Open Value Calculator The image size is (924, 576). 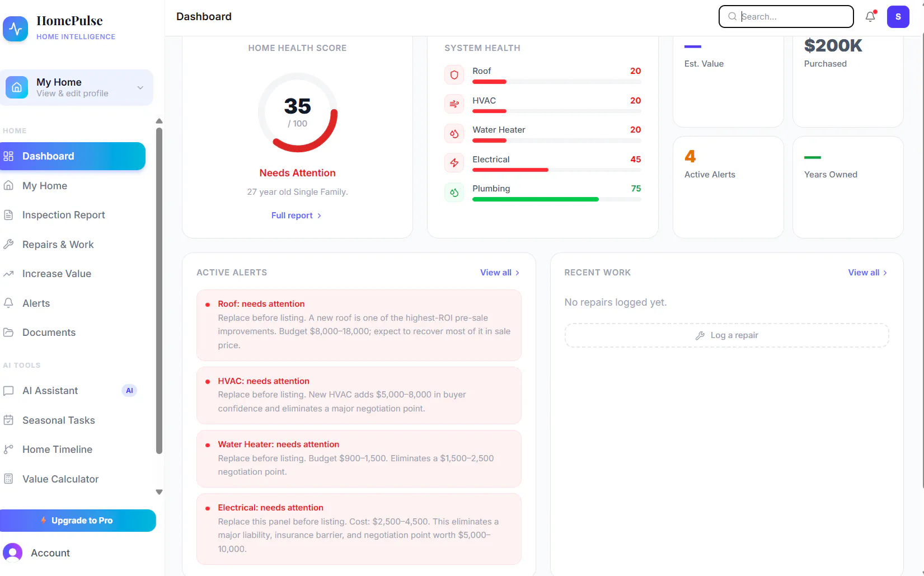(x=73, y=479)
